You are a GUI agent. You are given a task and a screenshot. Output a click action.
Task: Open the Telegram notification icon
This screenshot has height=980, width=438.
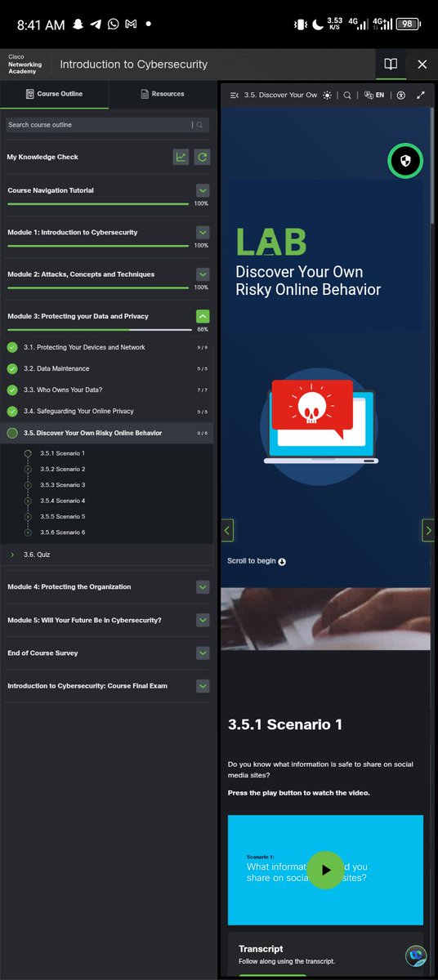coord(96,24)
